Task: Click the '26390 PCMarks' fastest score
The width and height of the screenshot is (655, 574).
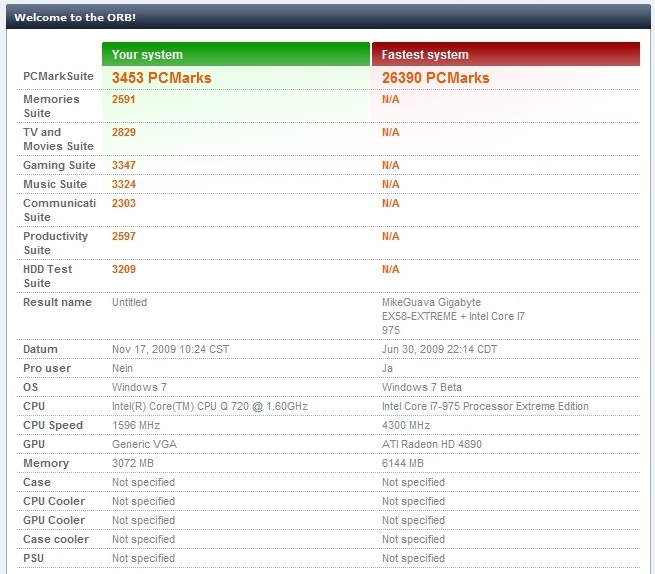Action: tap(435, 78)
